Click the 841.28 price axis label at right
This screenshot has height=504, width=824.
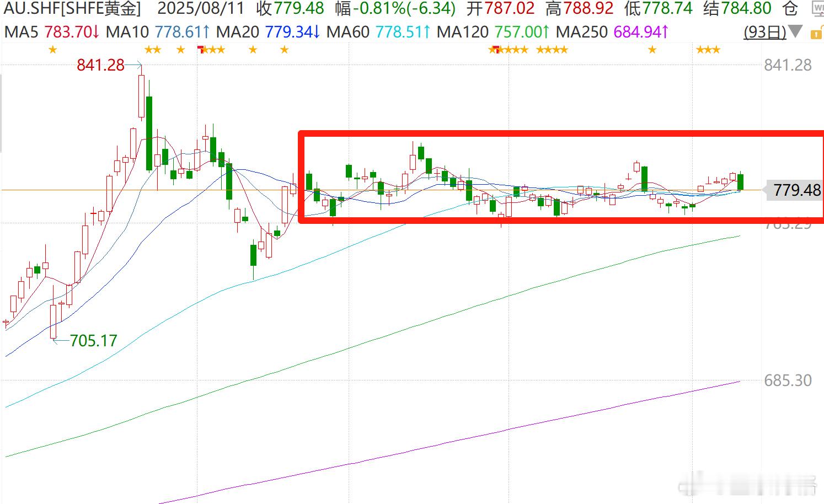click(788, 65)
